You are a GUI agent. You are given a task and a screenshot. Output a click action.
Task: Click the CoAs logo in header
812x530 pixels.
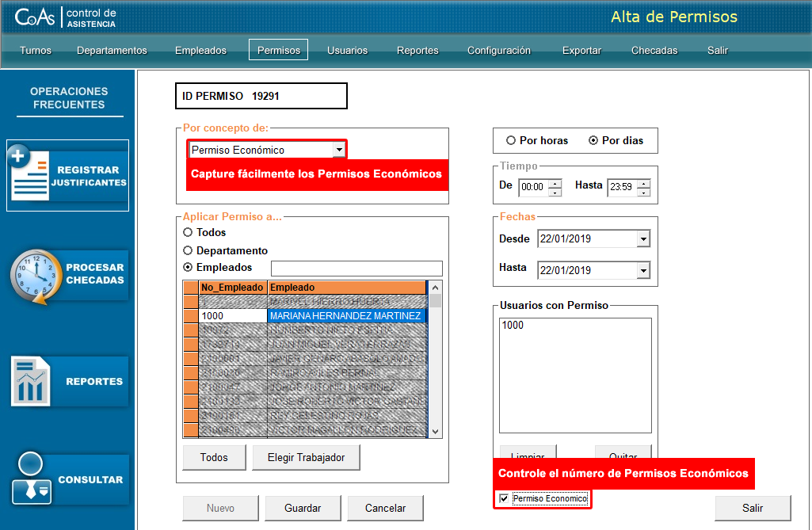pyautogui.click(x=35, y=17)
